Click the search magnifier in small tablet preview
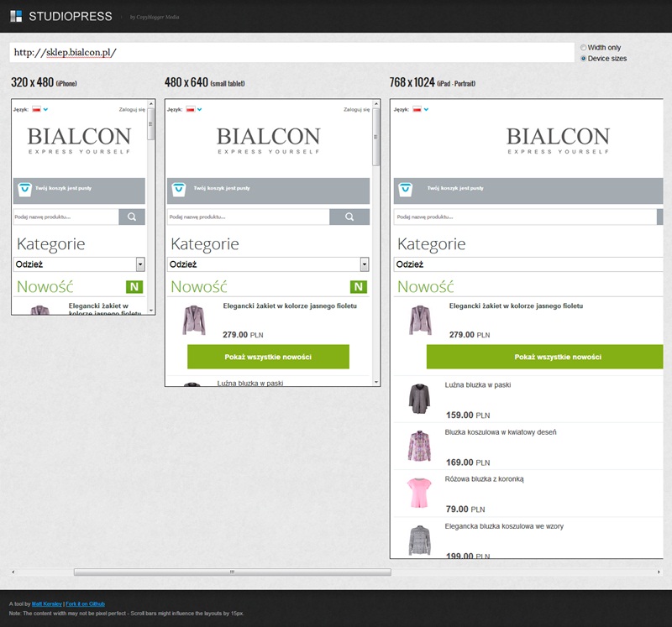This screenshot has height=627, width=672. point(349,217)
